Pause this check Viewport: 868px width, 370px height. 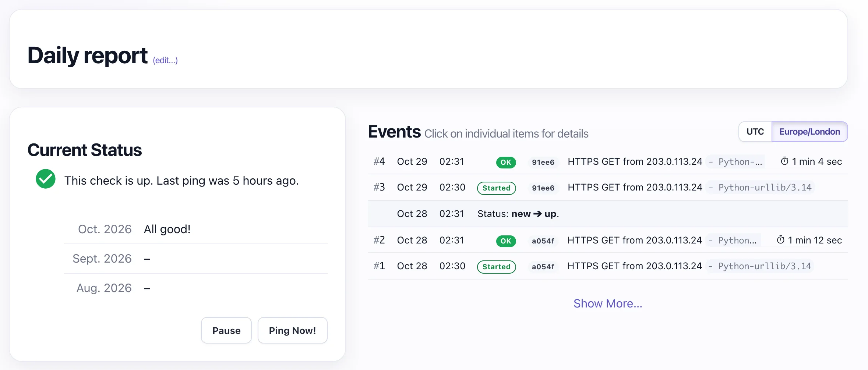click(226, 330)
